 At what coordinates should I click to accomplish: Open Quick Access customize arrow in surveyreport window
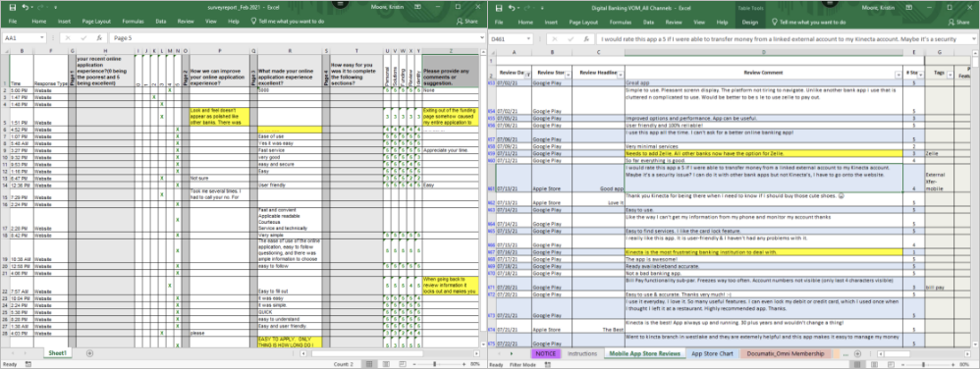click(56, 7)
